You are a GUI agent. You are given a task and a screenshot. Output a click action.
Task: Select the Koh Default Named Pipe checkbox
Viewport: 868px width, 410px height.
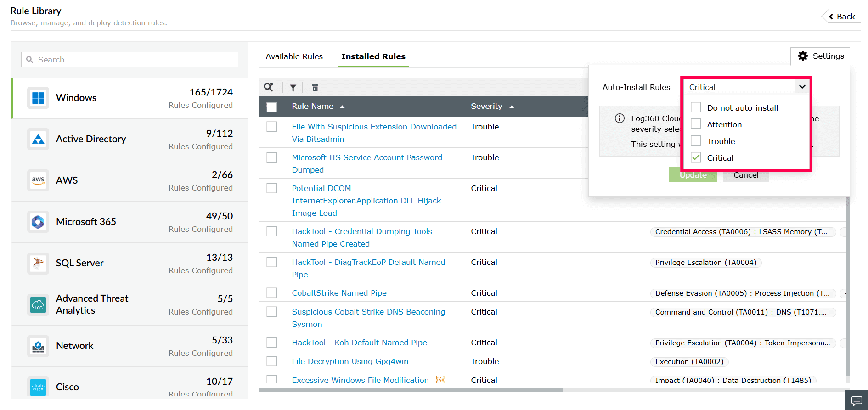coord(272,343)
